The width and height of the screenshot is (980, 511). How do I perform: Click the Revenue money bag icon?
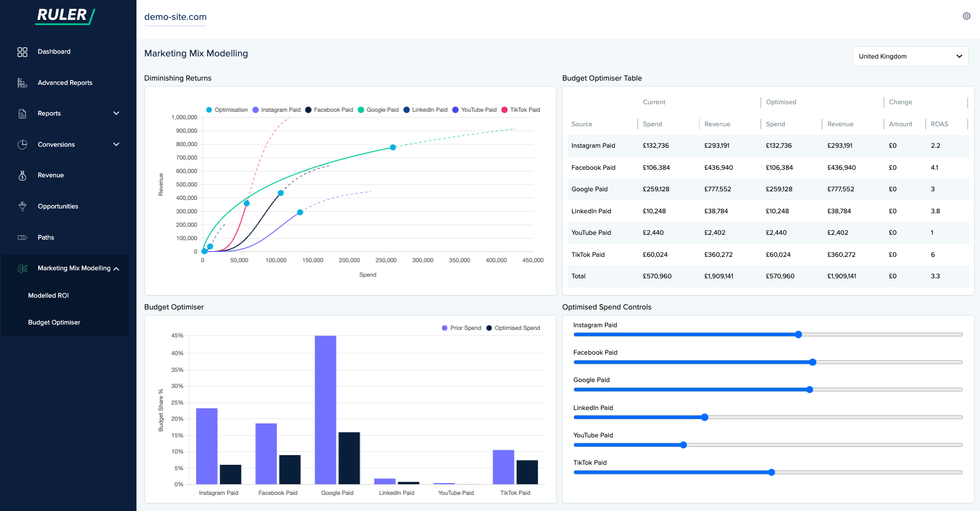[22, 176]
